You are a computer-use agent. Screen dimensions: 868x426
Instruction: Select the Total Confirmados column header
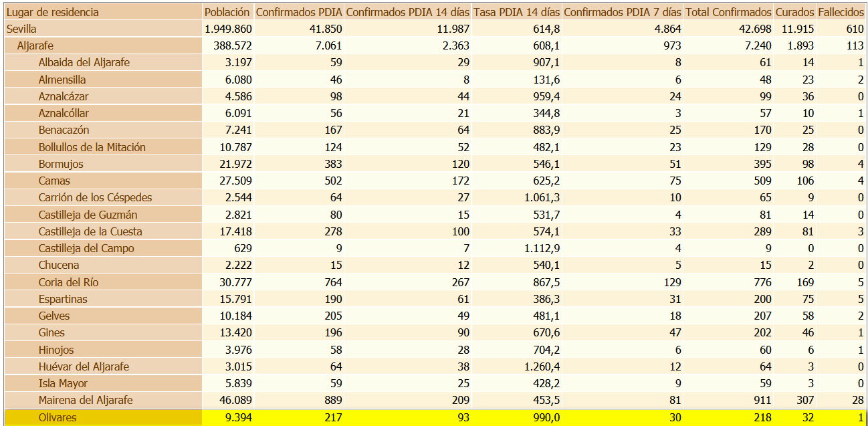pos(728,12)
